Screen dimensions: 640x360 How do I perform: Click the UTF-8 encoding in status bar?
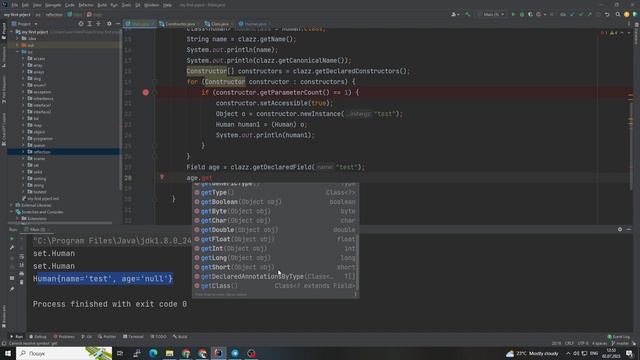click(583, 344)
